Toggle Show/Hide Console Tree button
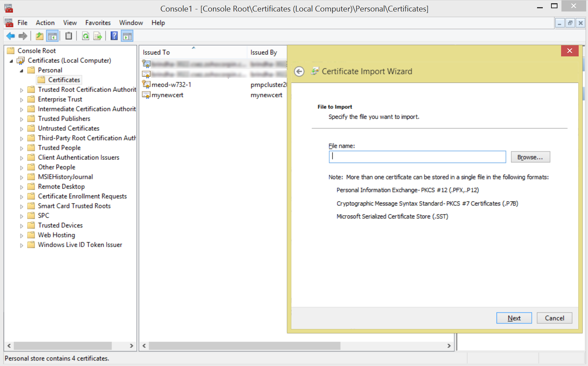588x366 pixels. click(52, 36)
